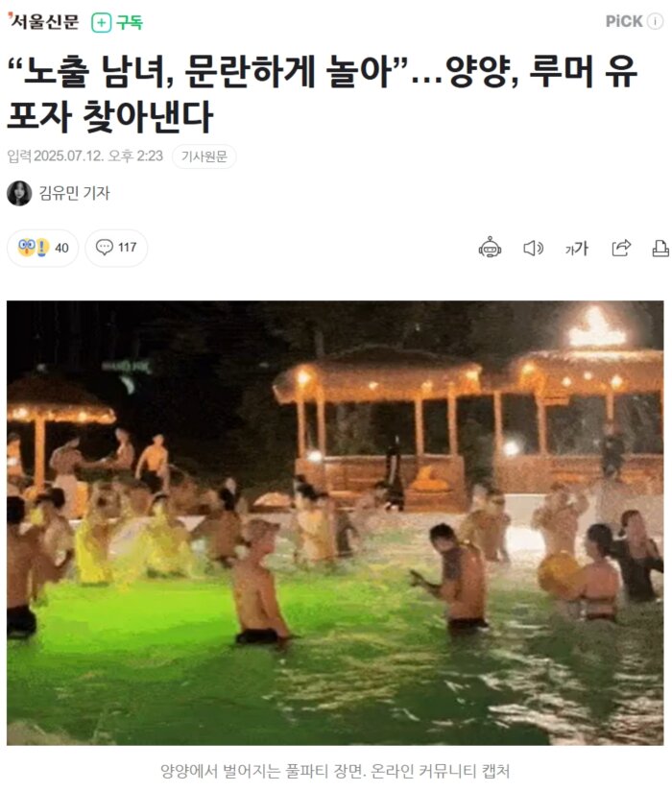Click the image caption 온라인 커뮤니티 캡처
Screen dimensions: 672x791
440,771
